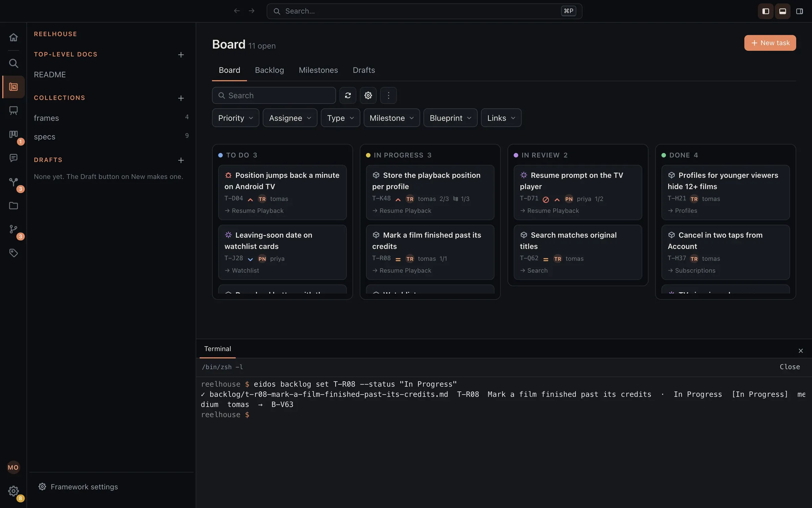Viewport: 812px width, 508px height.
Task: Click the New task button
Action: (x=770, y=43)
